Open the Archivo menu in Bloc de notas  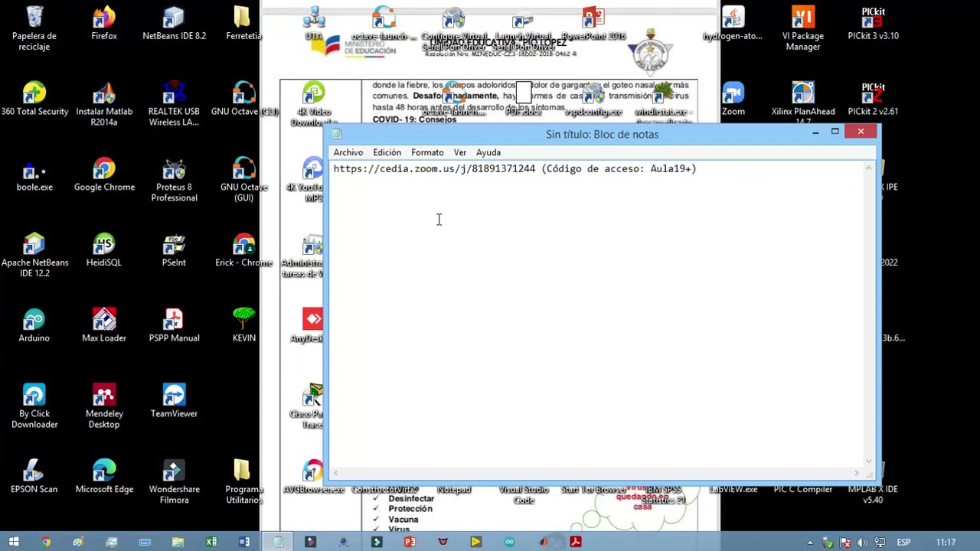click(348, 152)
